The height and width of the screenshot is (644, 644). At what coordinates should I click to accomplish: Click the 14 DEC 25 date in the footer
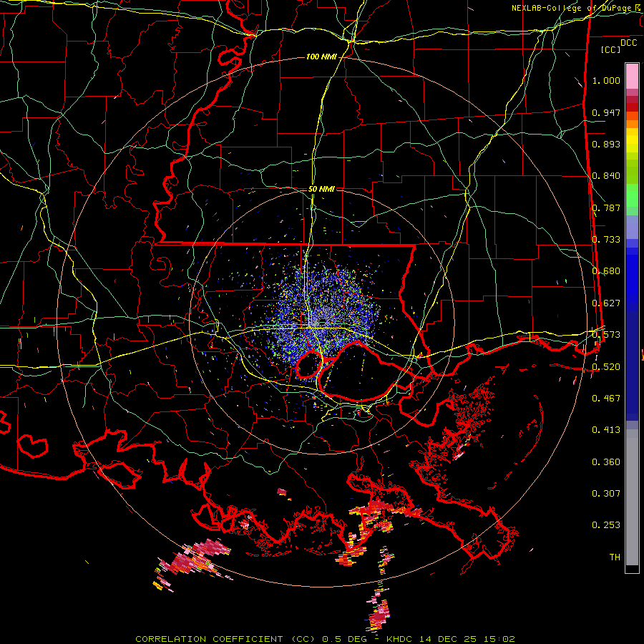coord(449,639)
